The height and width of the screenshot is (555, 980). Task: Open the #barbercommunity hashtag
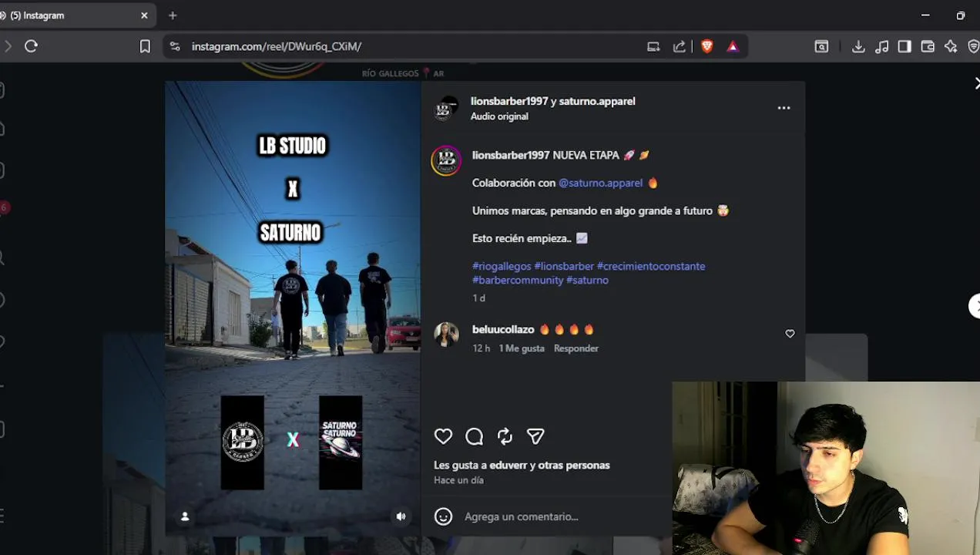[x=518, y=280]
